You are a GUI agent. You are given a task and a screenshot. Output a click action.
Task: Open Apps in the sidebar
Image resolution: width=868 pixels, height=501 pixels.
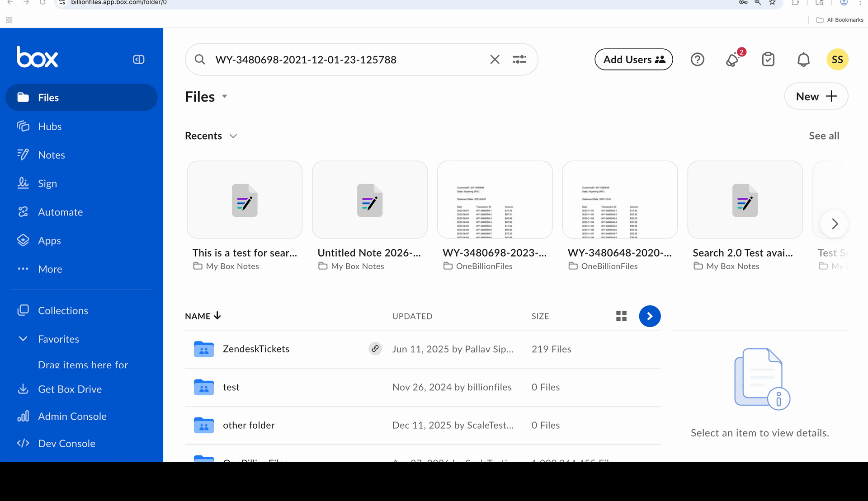click(x=81, y=241)
